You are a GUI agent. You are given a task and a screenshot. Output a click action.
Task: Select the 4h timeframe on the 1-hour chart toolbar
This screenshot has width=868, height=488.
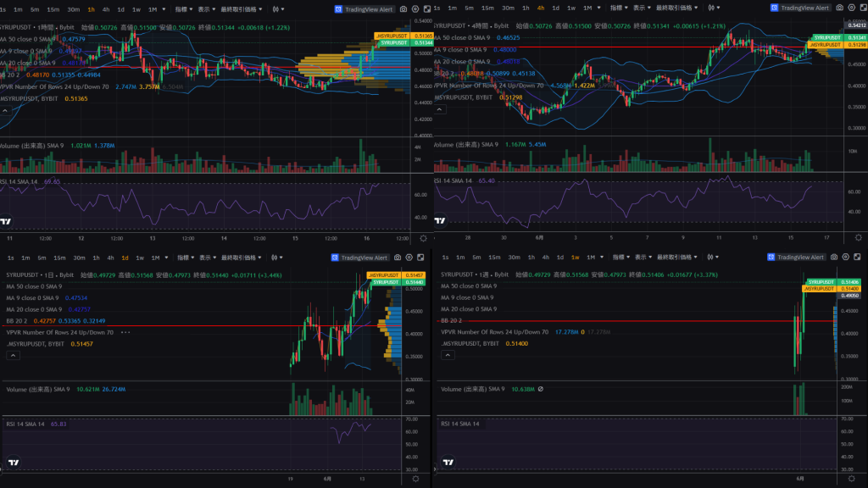[106, 9]
